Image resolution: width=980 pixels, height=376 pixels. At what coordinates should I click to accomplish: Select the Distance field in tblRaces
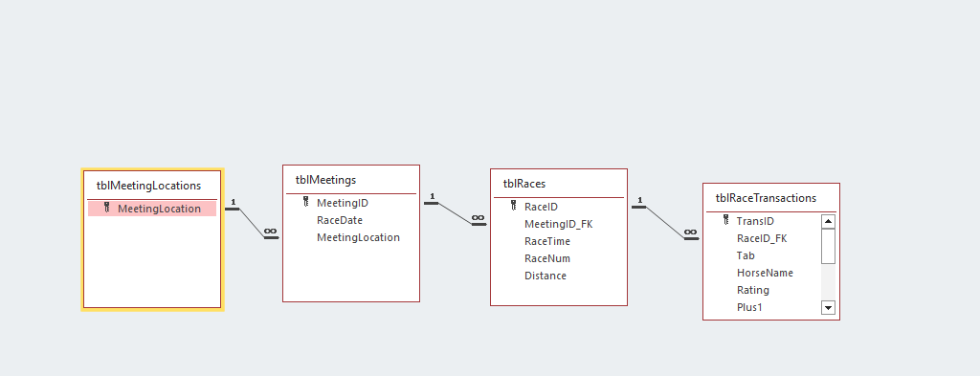[545, 276]
